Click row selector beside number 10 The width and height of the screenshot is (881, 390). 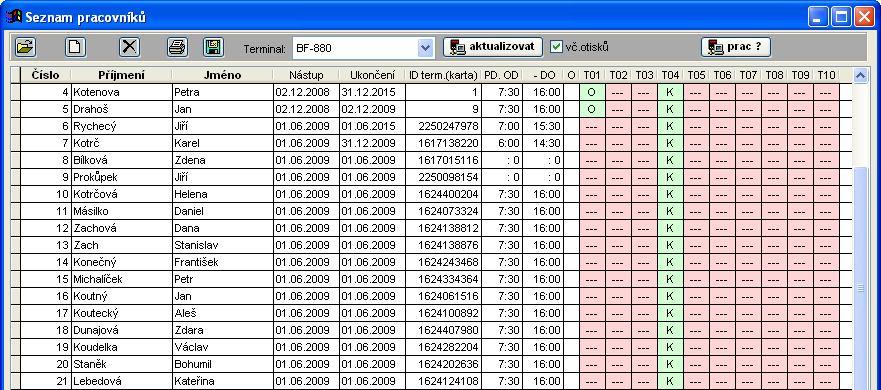coord(15,194)
